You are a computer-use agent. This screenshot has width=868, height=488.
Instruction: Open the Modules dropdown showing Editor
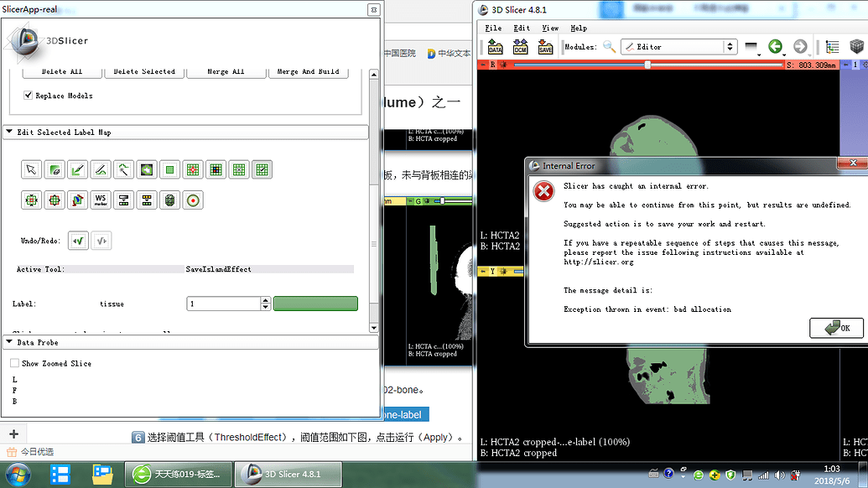click(x=678, y=47)
